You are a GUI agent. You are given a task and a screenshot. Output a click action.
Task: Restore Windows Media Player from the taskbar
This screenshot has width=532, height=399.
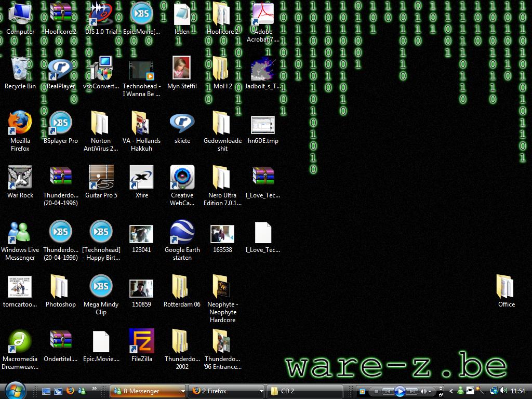coord(441,394)
